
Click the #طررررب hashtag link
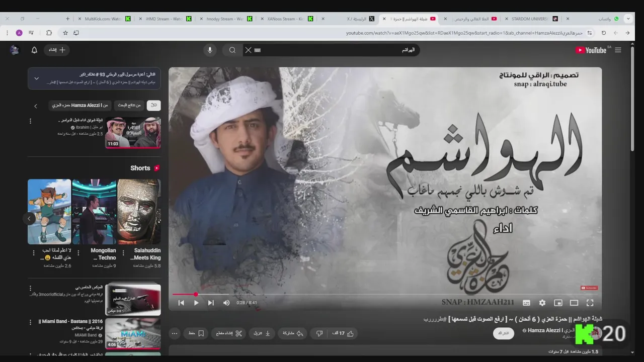(435, 319)
